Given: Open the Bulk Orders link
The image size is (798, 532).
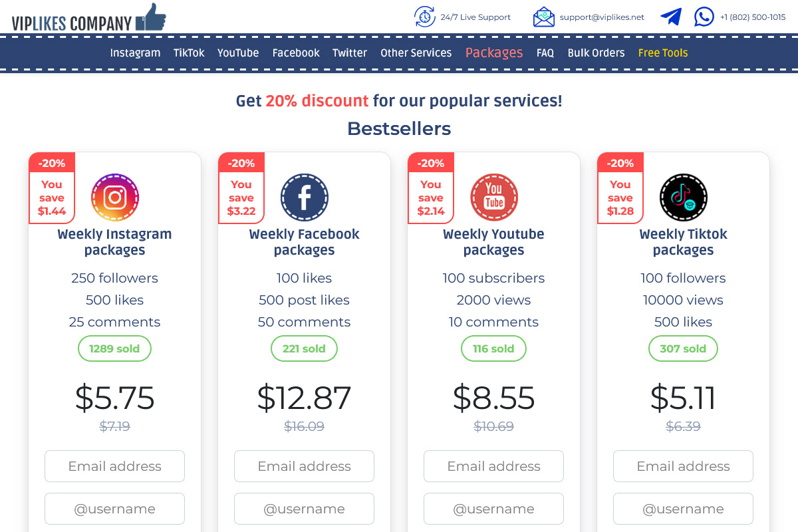Looking at the screenshot, I should [596, 53].
